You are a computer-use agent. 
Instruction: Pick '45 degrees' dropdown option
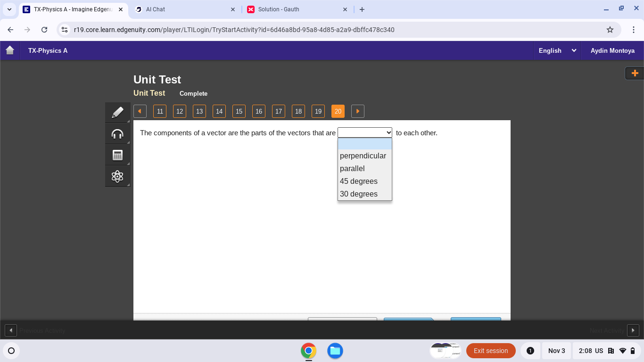[x=359, y=181]
